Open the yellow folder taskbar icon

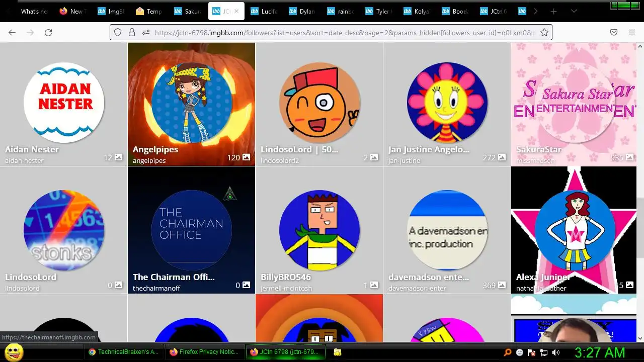pos(338,352)
